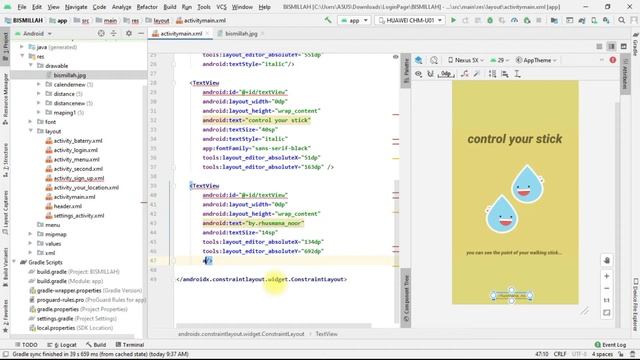Click the guidelines icon
Screen dimensions: 640x360
(517, 74)
